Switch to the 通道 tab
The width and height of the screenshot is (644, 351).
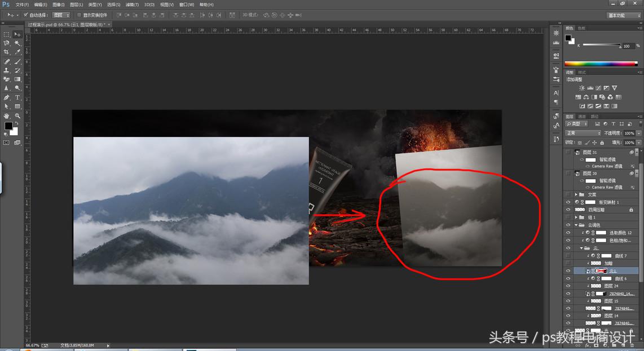583,115
